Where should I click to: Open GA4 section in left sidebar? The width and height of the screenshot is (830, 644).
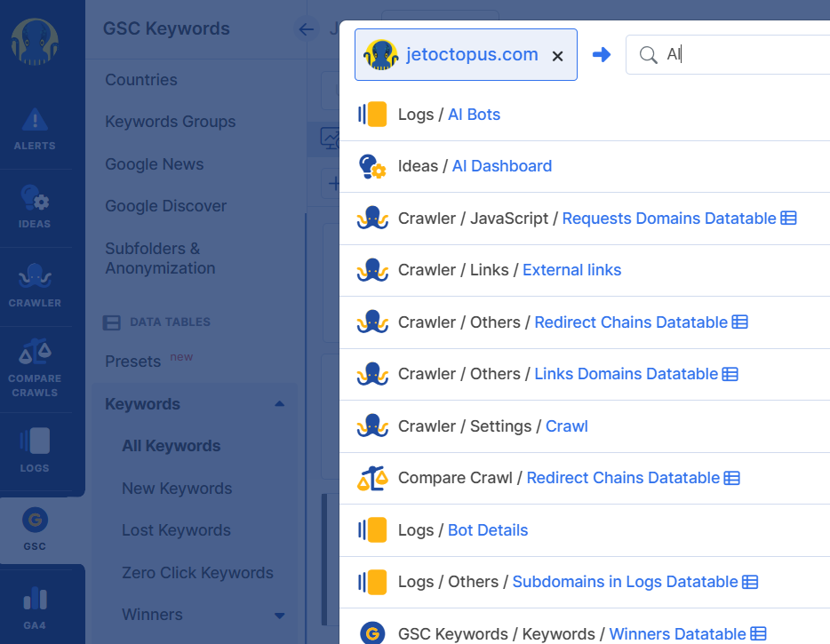(35, 607)
